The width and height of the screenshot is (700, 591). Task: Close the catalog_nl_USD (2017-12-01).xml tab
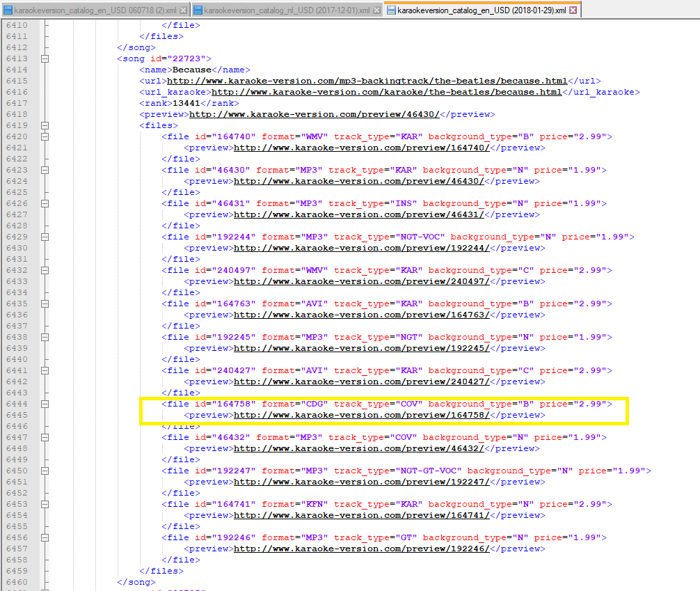point(376,10)
